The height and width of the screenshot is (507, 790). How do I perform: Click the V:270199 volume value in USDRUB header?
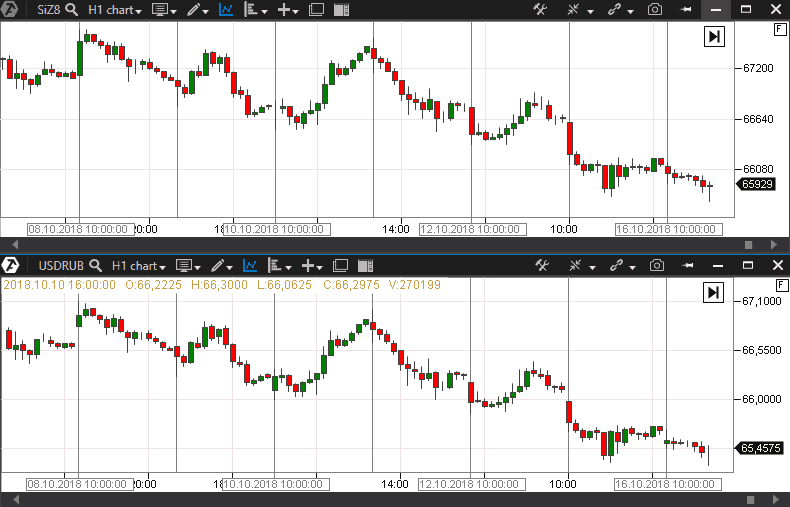(x=415, y=285)
